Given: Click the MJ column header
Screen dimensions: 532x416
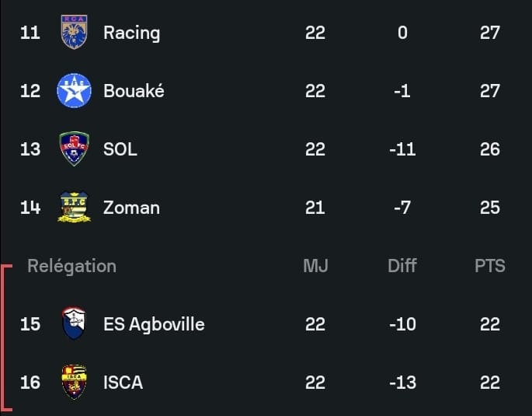Looking at the screenshot, I should [x=315, y=266].
